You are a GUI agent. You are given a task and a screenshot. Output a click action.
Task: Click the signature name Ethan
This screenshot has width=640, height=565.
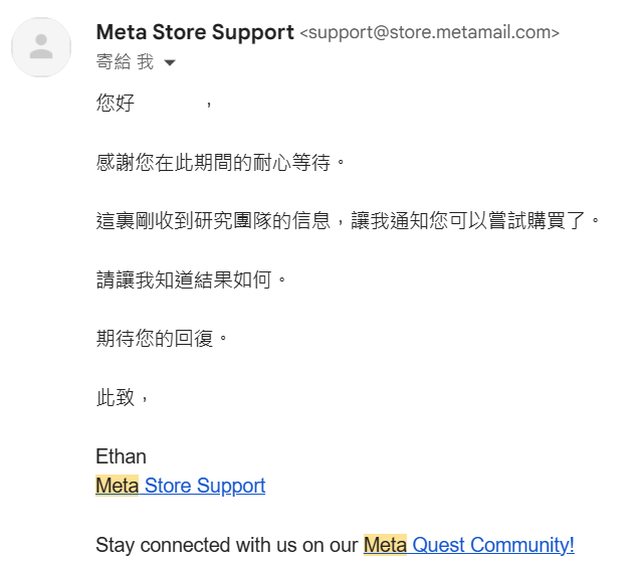121,456
